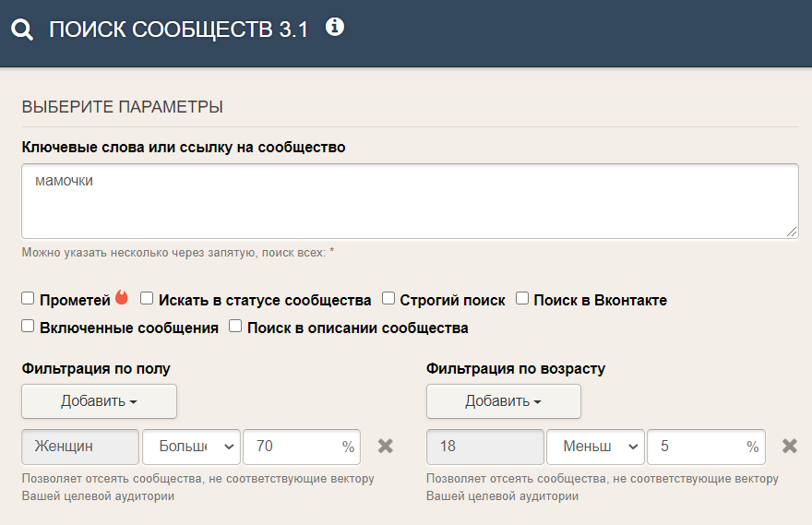The height and width of the screenshot is (525, 812).
Task: Open Добавить dropdown under age filter
Action: [x=503, y=401]
